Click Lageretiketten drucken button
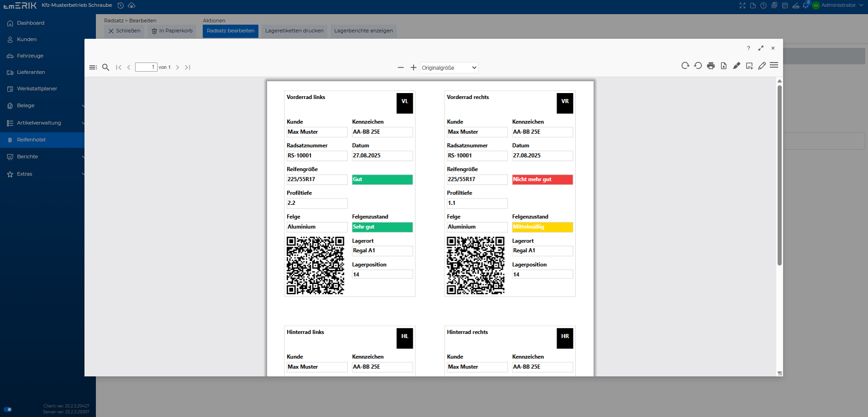 click(294, 31)
